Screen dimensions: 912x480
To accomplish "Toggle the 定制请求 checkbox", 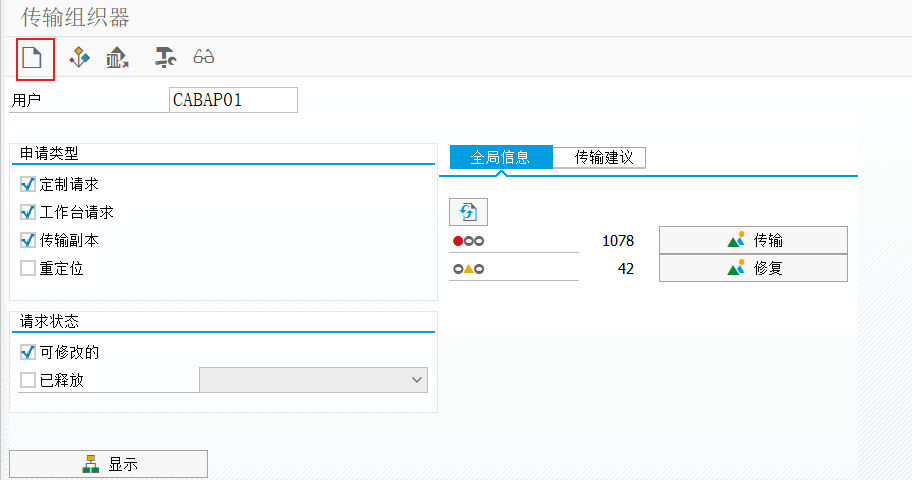I will pyautogui.click(x=27, y=184).
